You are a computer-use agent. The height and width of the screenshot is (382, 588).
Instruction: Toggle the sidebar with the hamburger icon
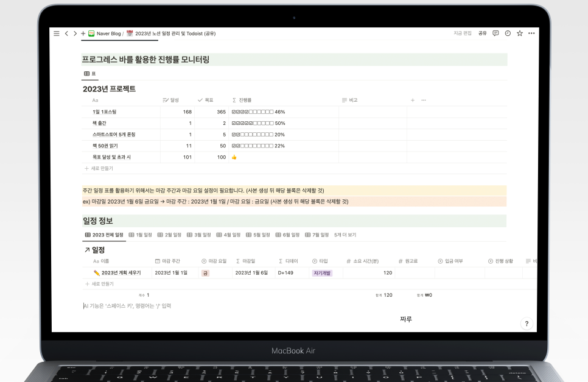click(x=56, y=34)
